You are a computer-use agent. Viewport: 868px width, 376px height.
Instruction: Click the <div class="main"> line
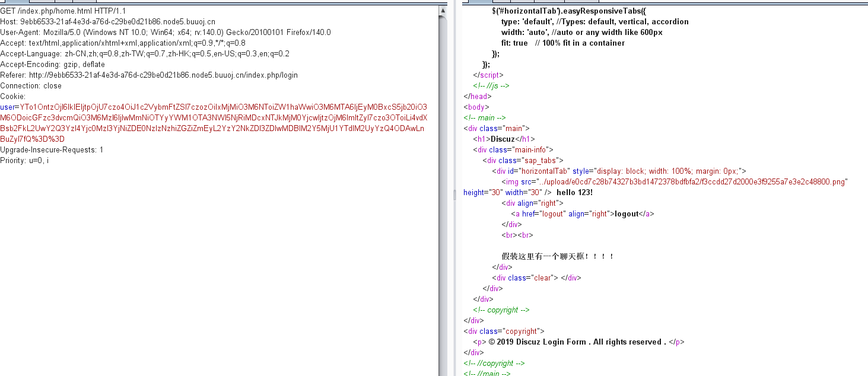(497, 129)
